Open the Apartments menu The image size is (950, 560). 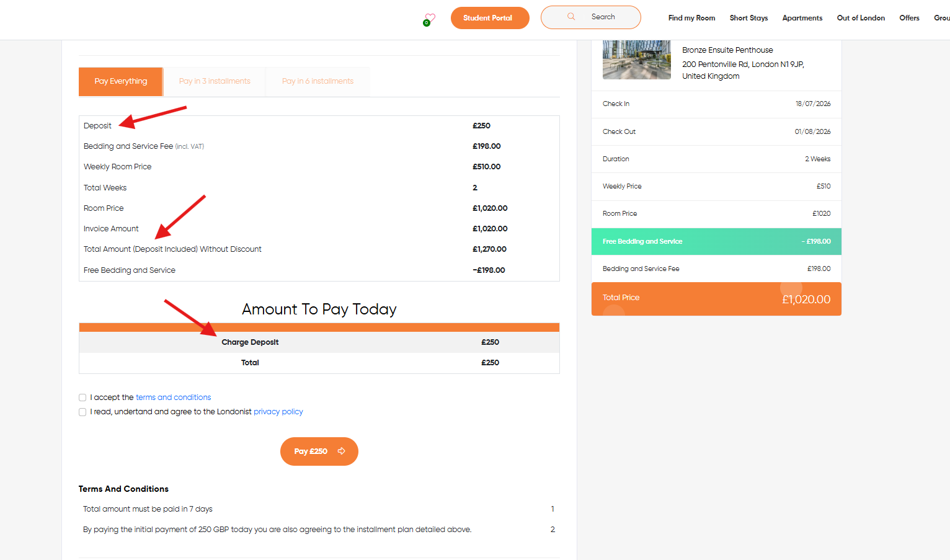802,18
